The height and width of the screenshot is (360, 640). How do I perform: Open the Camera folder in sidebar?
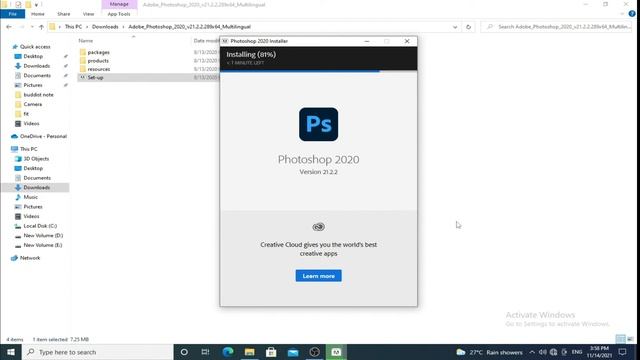[x=33, y=104]
